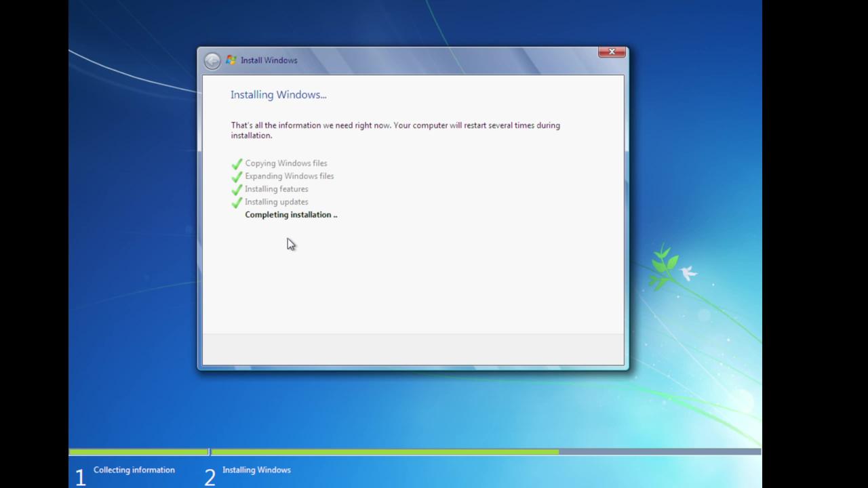
Task: Select step 2 Installing Windows
Action: coord(256,470)
